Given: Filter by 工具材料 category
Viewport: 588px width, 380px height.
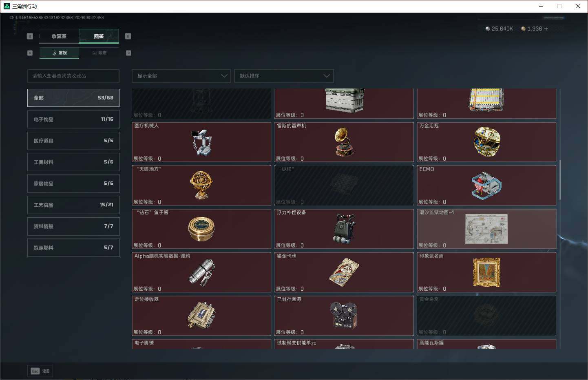Looking at the screenshot, I should pyautogui.click(x=73, y=162).
